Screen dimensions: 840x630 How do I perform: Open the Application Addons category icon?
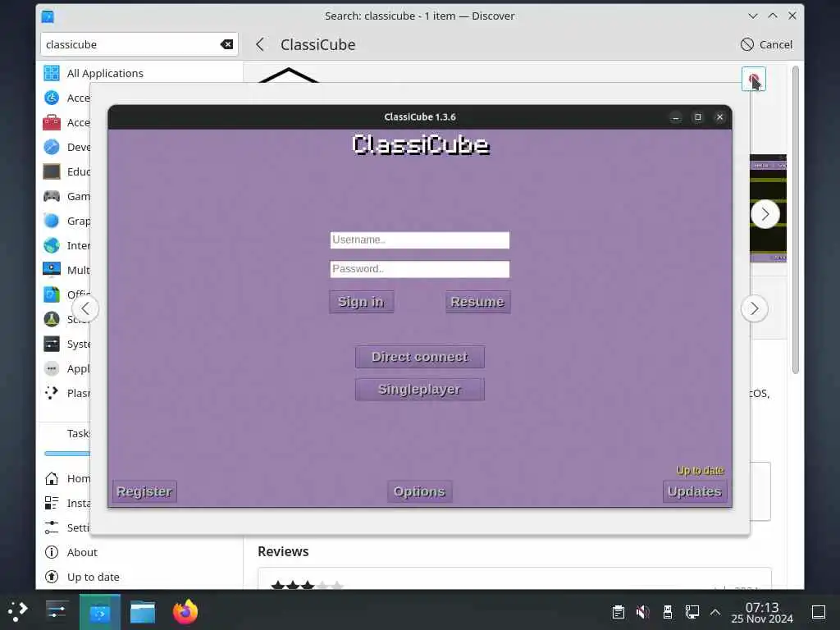click(52, 368)
